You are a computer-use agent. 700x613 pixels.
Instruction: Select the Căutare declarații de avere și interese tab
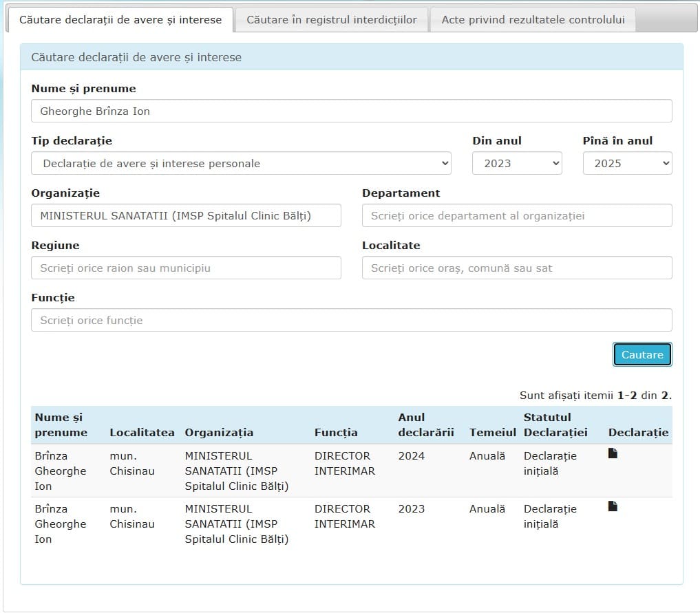pos(120,20)
